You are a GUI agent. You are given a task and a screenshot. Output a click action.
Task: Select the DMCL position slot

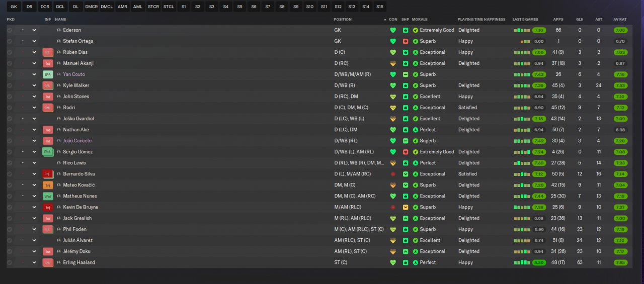pyautogui.click(x=107, y=7)
